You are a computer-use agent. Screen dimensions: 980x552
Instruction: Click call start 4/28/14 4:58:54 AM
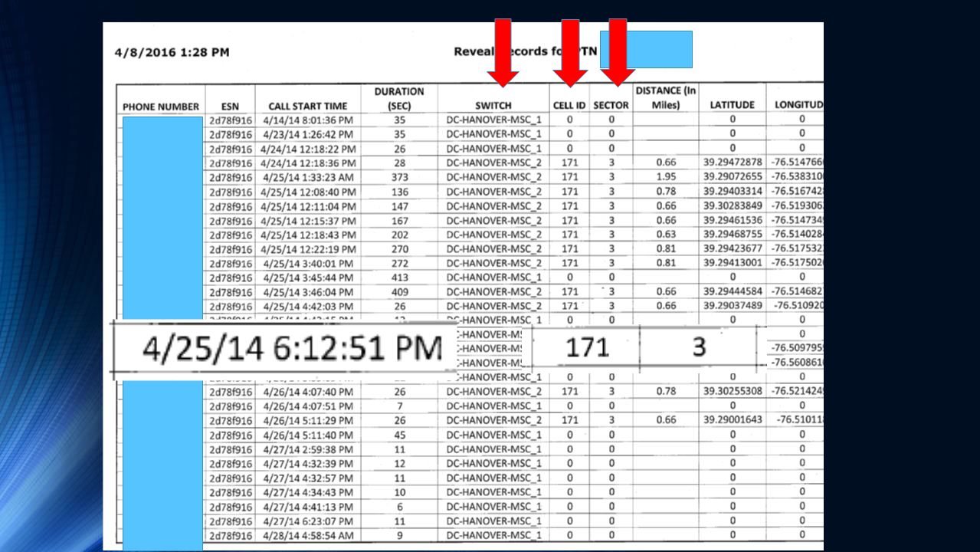tap(308, 535)
